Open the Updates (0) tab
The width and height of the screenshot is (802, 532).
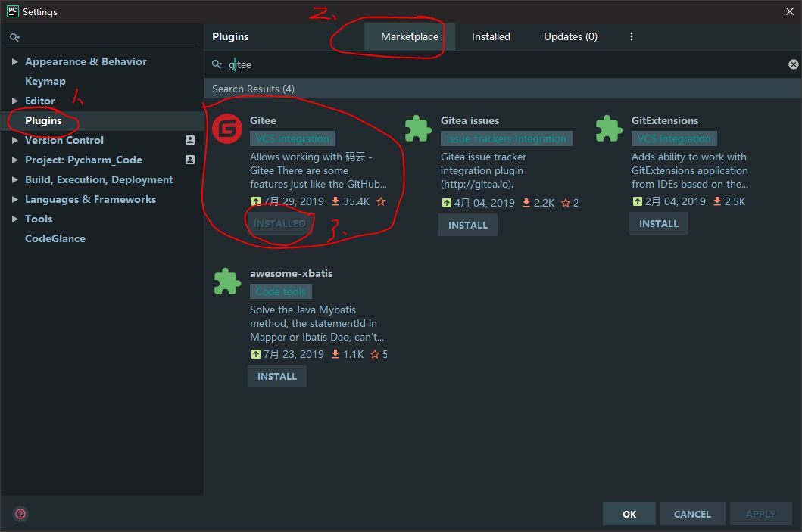coord(570,37)
